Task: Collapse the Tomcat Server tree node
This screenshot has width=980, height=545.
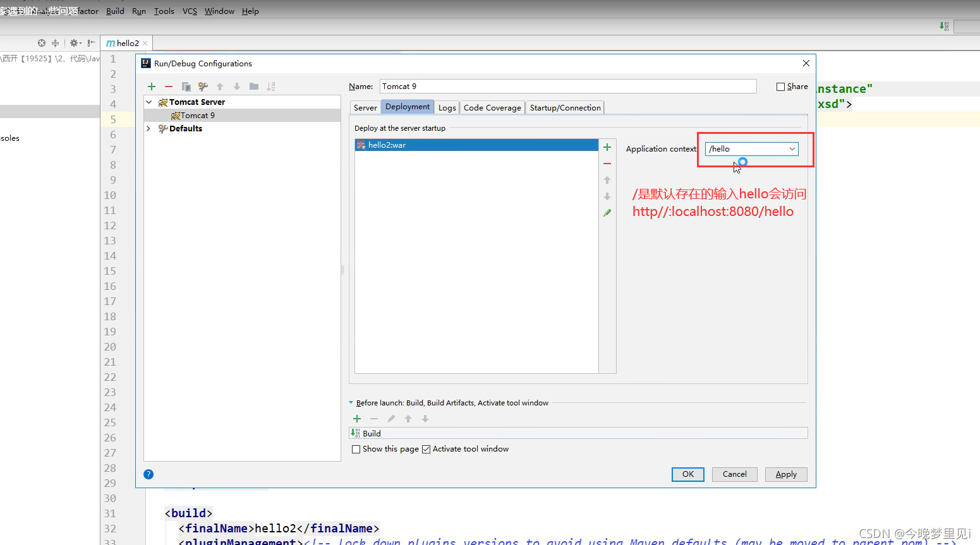Action: tap(149, 102)
